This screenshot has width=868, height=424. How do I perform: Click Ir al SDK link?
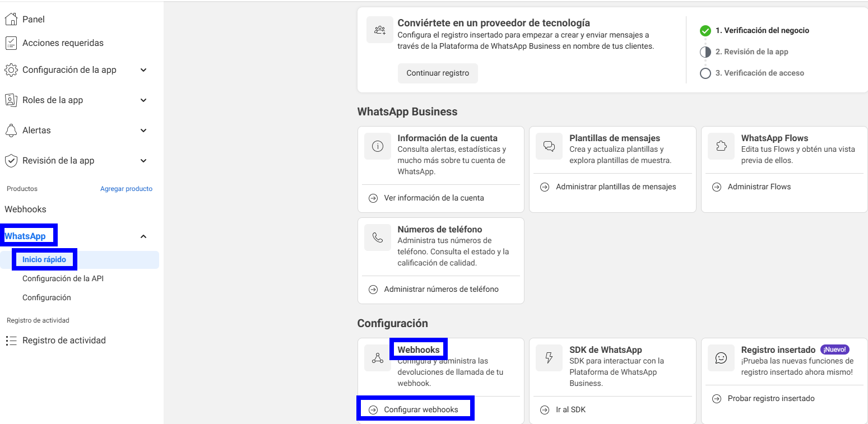(570, 410)
